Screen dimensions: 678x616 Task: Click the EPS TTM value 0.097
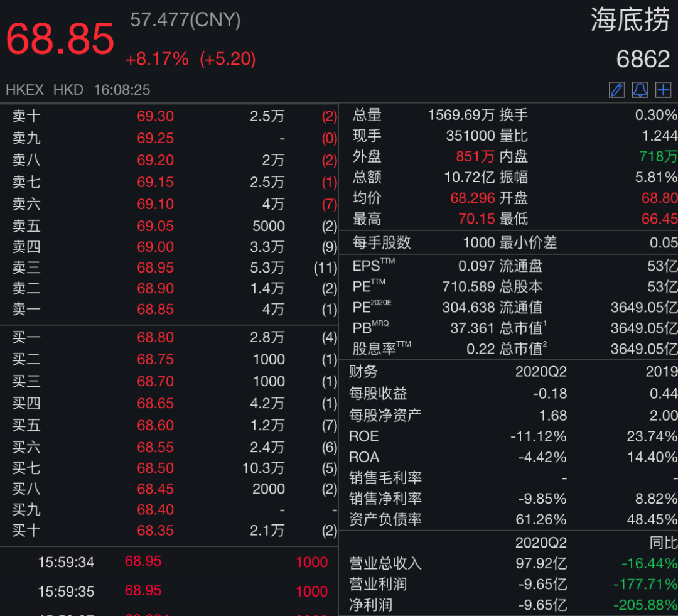[476, 266]
